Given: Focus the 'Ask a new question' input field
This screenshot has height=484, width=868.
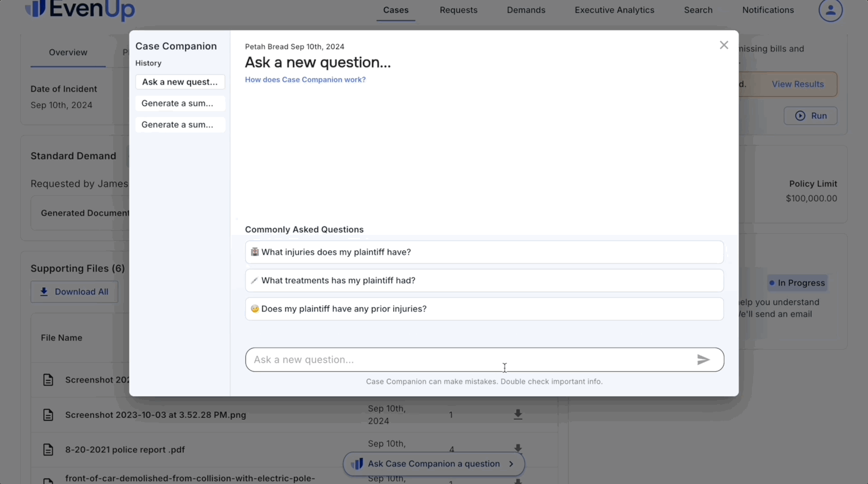Looking at the screenshot, I should (468, 360).
